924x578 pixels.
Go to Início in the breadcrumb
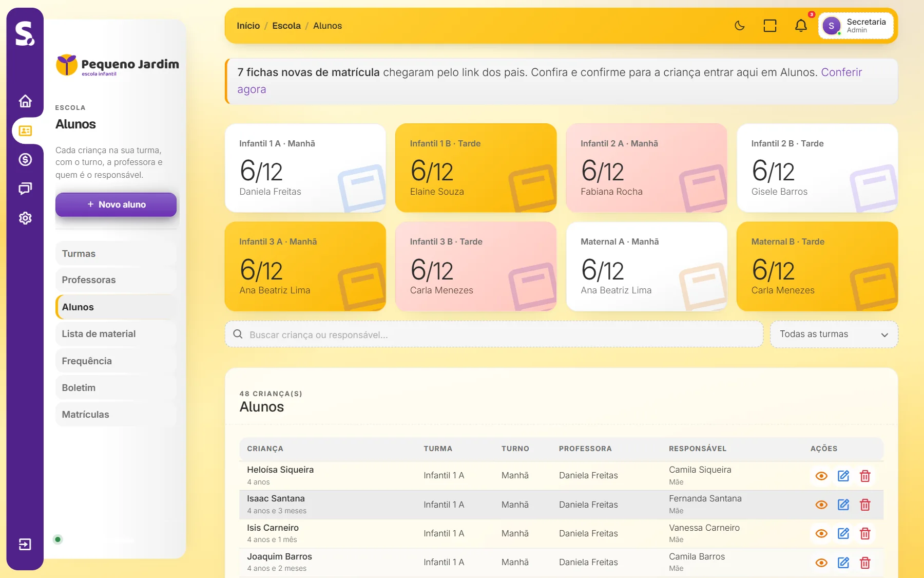point(248,26)
